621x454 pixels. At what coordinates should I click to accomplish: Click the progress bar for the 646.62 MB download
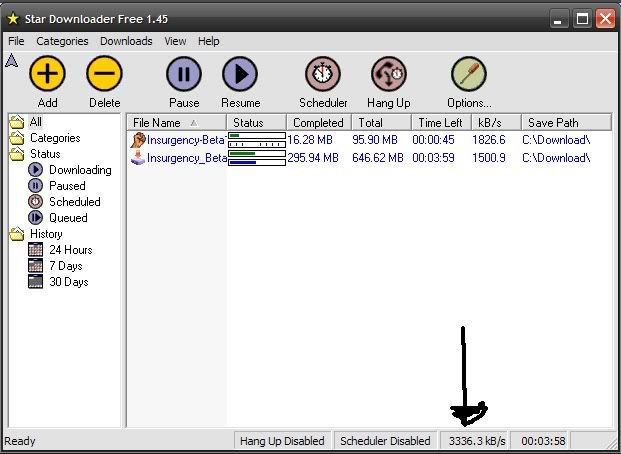click(x=257, y=158)
